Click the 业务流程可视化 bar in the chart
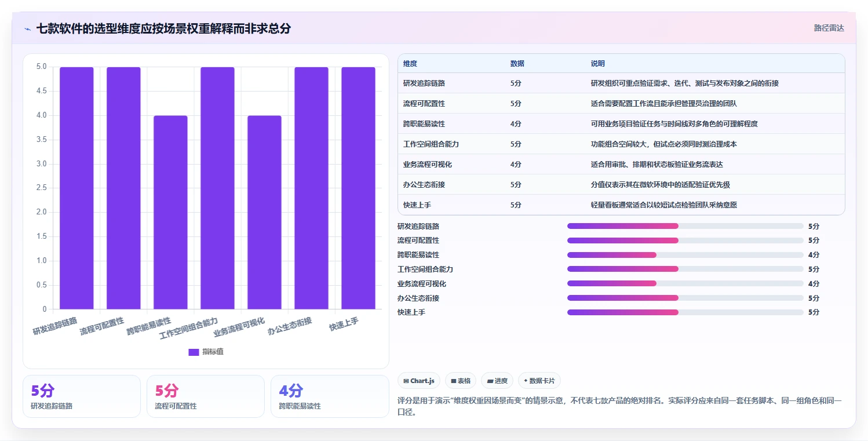The height and width of the screenshot is (441, 868). [x=264, y=212]
